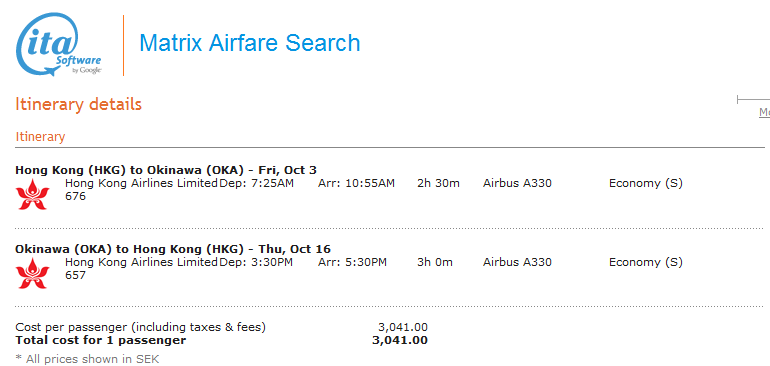Click the Arr: 10:55AM arrival time

pos(357,183)
